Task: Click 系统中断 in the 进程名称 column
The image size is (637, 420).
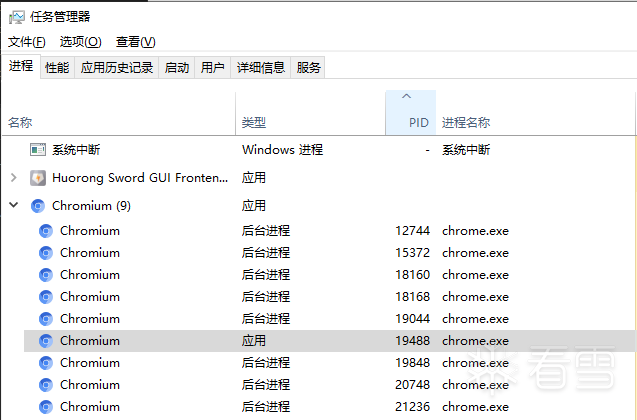Action: pyautogui.click(x=466, y=150)
